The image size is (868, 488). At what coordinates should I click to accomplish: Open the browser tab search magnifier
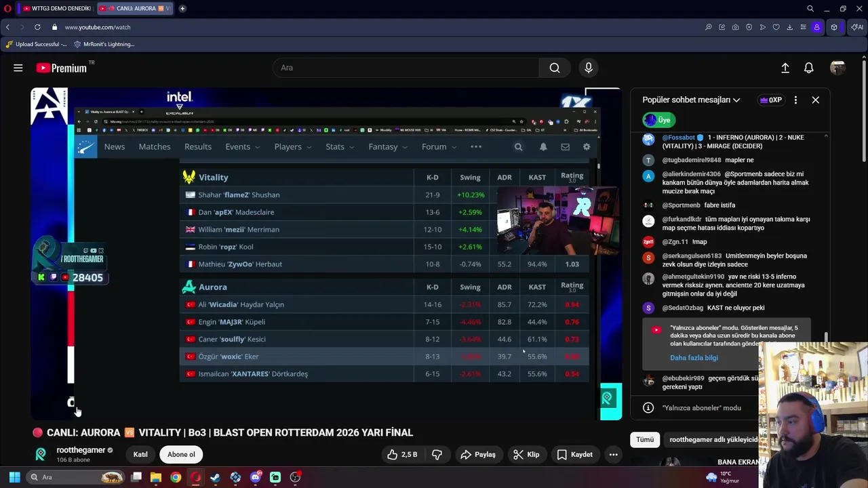point(810,8)
